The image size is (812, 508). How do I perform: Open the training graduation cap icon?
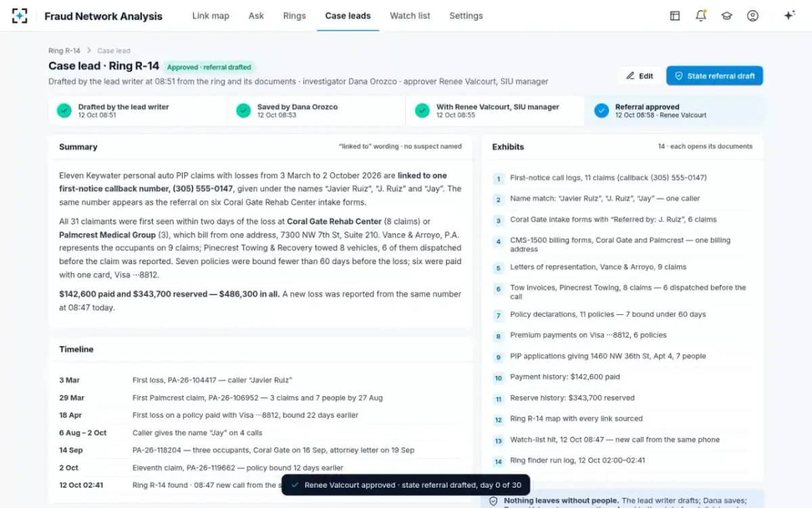727,16
